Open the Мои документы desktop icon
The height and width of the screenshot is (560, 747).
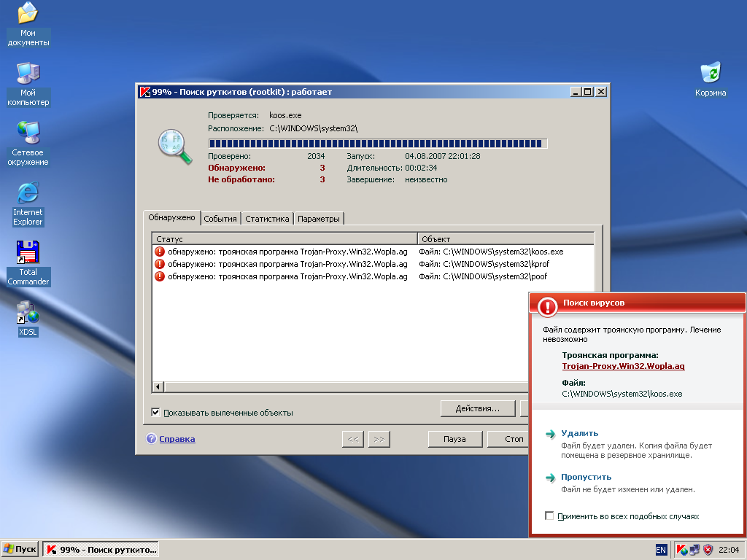[28, 24]
